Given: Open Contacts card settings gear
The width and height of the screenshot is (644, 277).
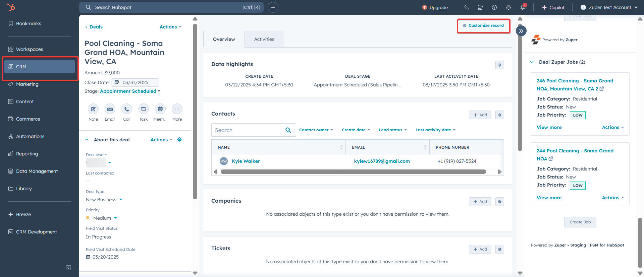Looking at the screenshot, I should pyautogui.click(x=500, y=115).
